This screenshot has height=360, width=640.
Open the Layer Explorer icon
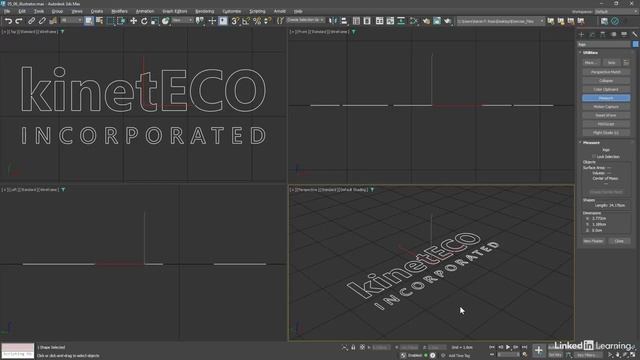367,21
